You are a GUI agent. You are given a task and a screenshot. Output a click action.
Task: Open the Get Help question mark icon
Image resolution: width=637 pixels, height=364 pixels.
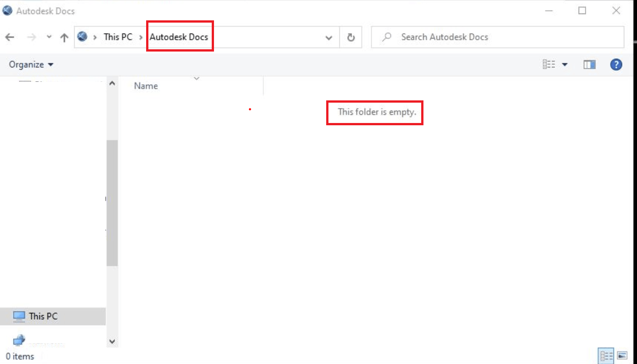click(616, 64)
